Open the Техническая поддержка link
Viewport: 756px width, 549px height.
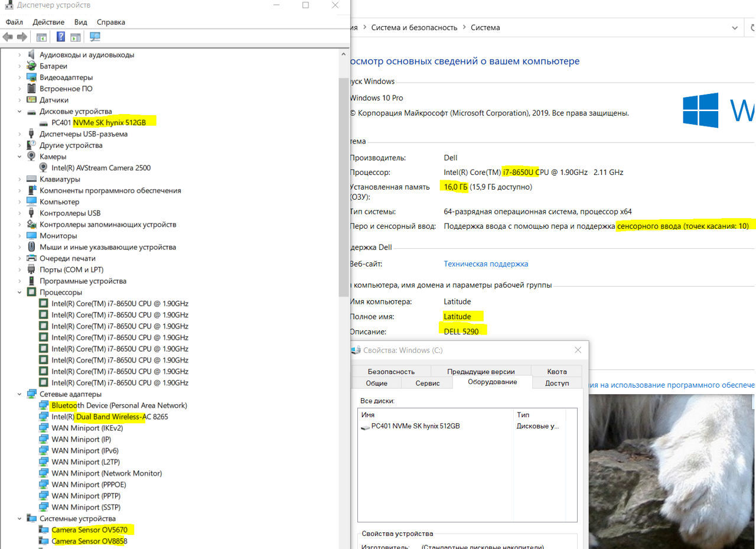click(x=486, y=264)
